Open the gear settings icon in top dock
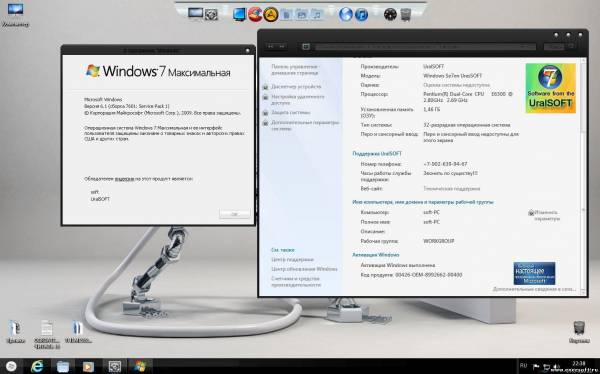Image resolution: width=600 pixels, height=374 pixels. coord(211,15)
